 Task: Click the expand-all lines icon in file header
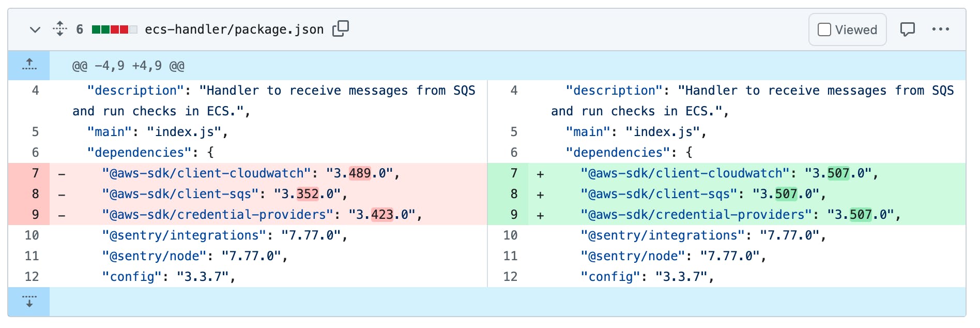60,29
